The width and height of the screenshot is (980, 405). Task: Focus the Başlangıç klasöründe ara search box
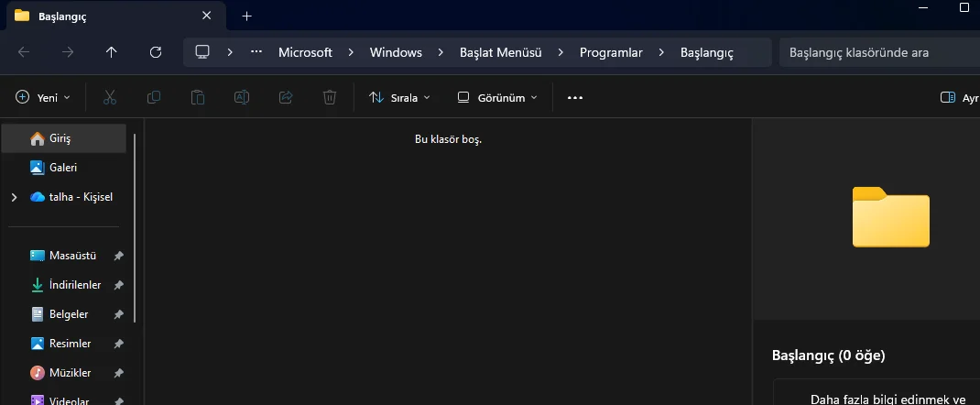point(879,52)
